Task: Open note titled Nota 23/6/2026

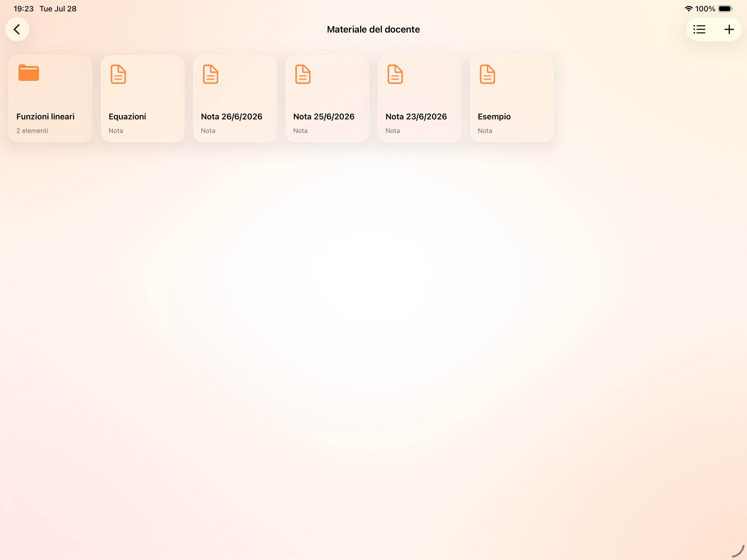Action: 416,116
